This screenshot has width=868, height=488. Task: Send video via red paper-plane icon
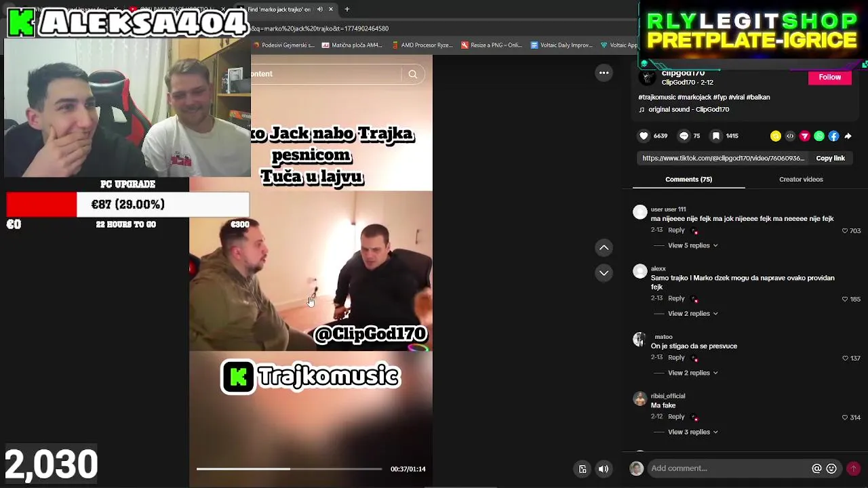(805, 136)
